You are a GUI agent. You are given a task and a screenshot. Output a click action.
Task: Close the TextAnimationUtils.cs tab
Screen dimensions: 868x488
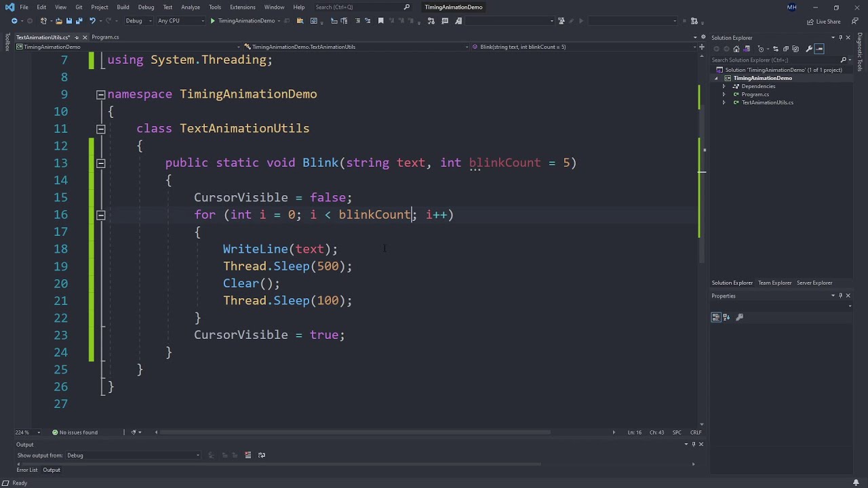[84, 37]
